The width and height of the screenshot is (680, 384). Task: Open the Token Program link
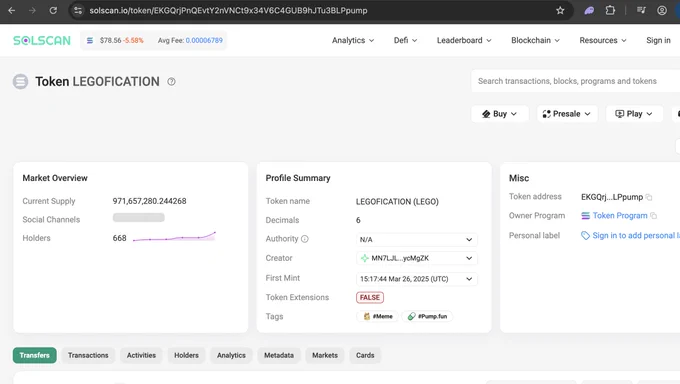click(x=620, y=216)
